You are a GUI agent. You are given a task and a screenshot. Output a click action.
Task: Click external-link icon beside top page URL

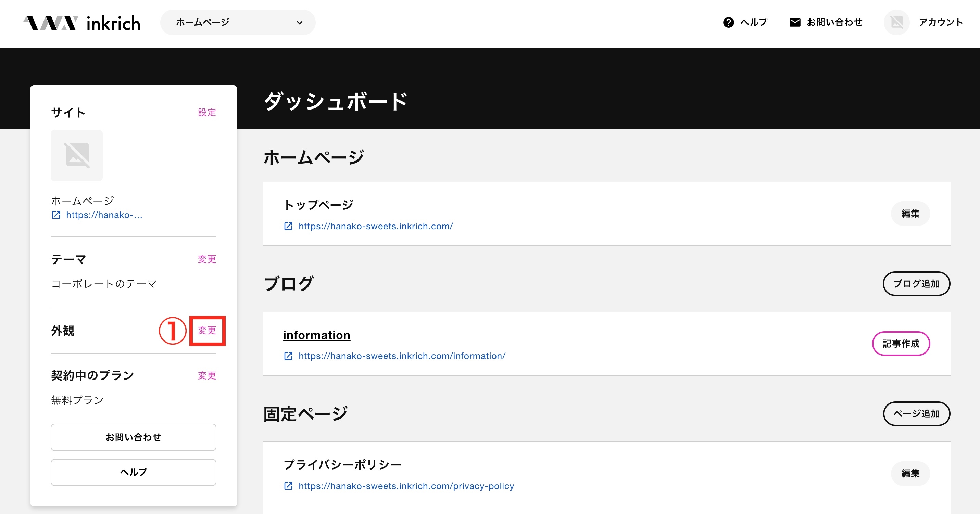(x=288, y=226)
